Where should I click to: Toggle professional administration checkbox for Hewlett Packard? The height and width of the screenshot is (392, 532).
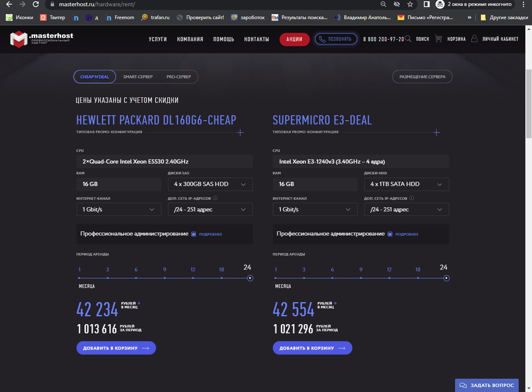tap(193, 234)
